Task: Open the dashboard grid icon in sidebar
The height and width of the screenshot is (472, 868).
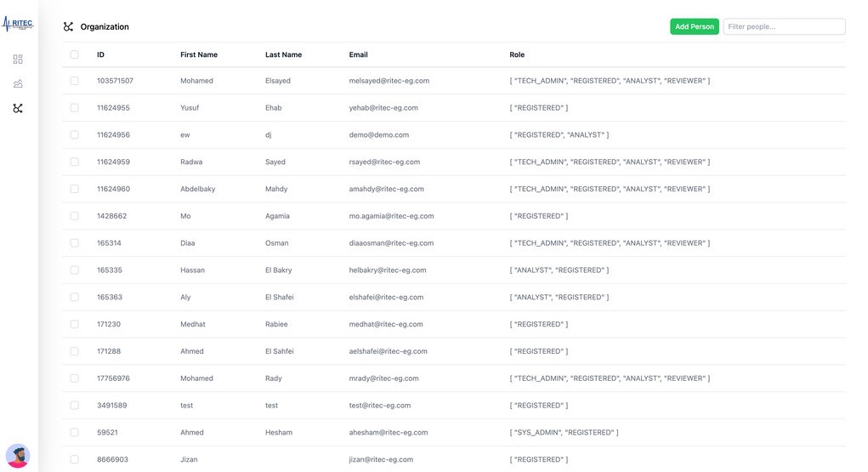Action: pyautogui.click(x=18, y=60)
